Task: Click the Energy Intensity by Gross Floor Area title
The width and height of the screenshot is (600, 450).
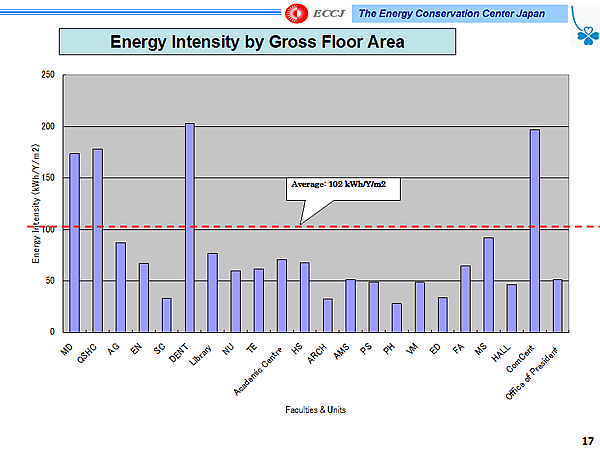Action: (257, 41)
